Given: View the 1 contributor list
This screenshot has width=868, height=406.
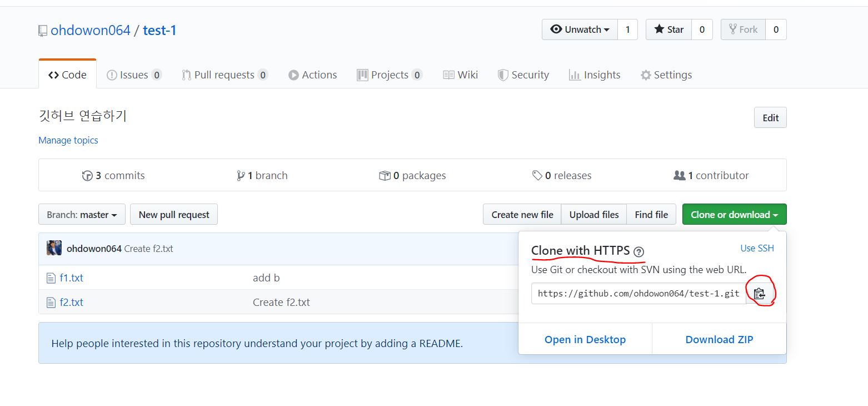Looking at the screenshot, I should 711,175.
